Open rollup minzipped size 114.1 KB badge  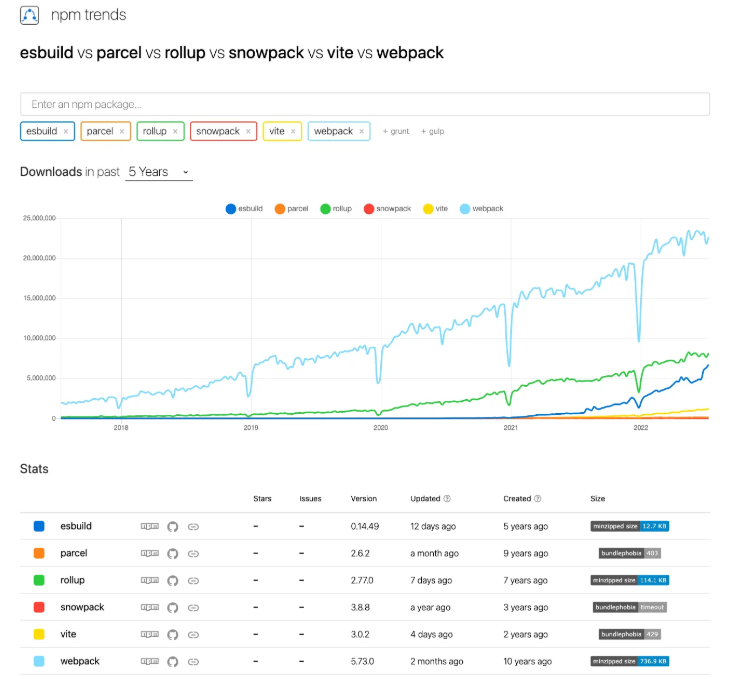click(x=630, y=580)
